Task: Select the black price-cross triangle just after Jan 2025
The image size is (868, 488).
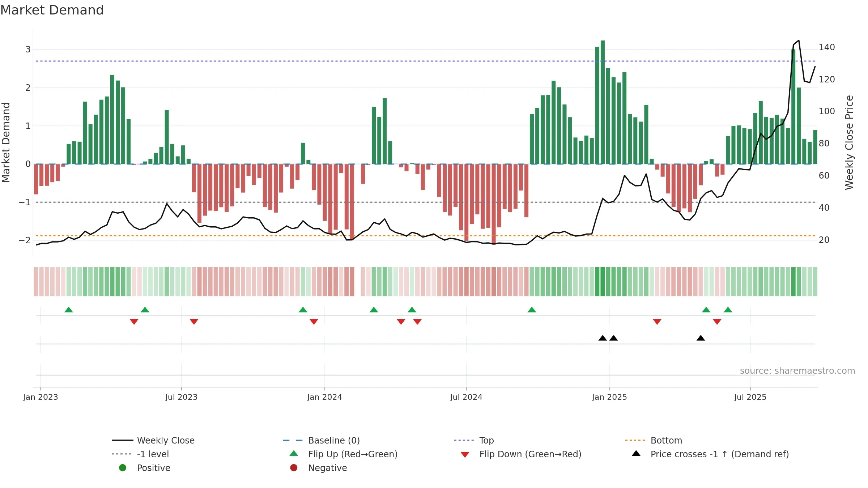Action: pos(613,338)
